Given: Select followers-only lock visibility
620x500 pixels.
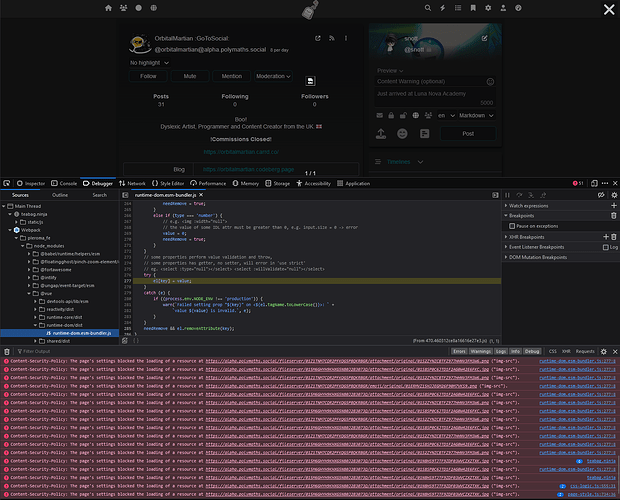Looking at the screenshot, I should click(391, 115).
